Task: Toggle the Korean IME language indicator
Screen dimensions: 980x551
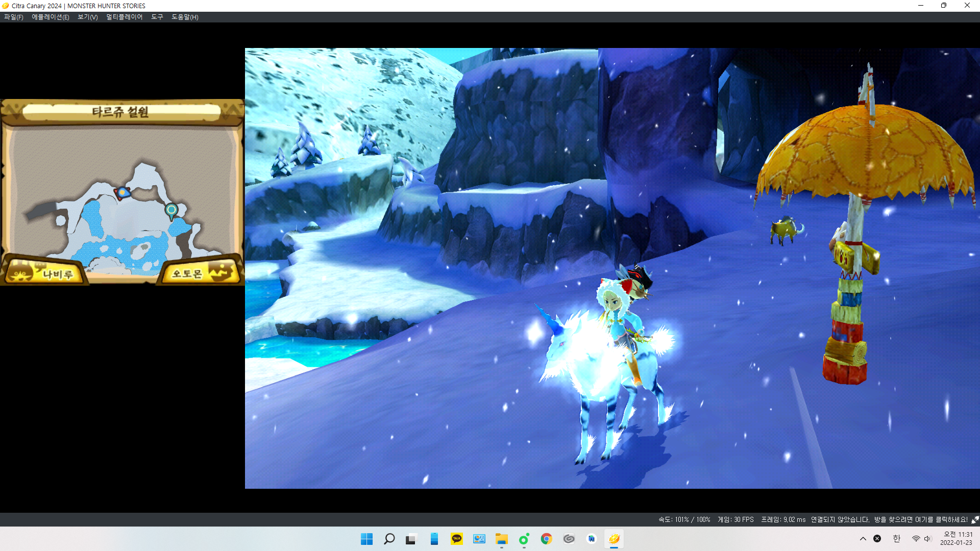Action: [x=896, y=539]
